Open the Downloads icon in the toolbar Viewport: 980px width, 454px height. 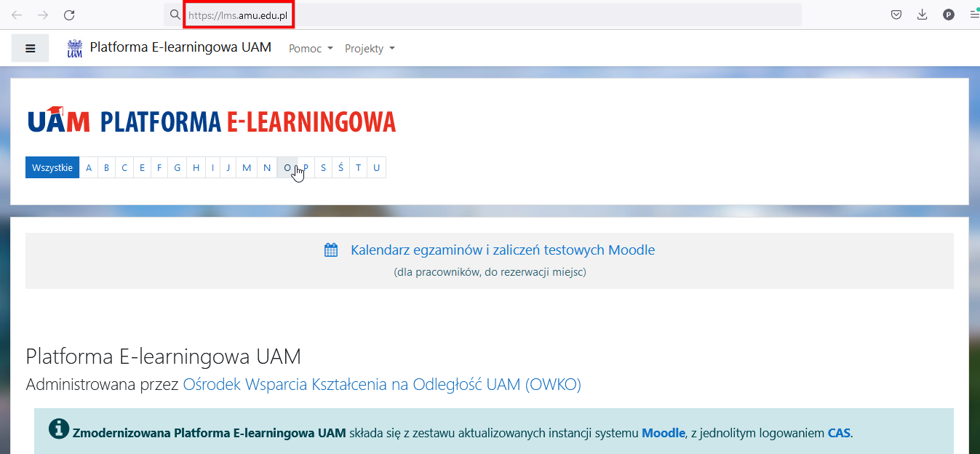click(923, 14)
